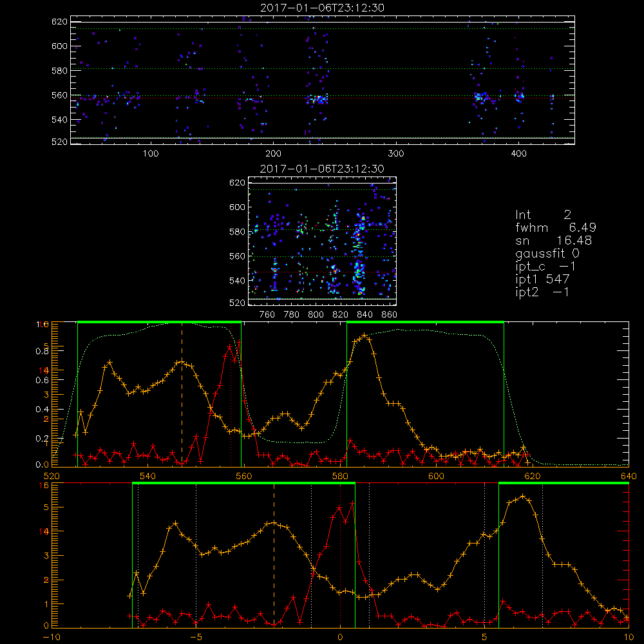This screenshot has width=644, height=644.
Task: Click x-axis label '860' on the middle plot
Action: click(390, 315)
